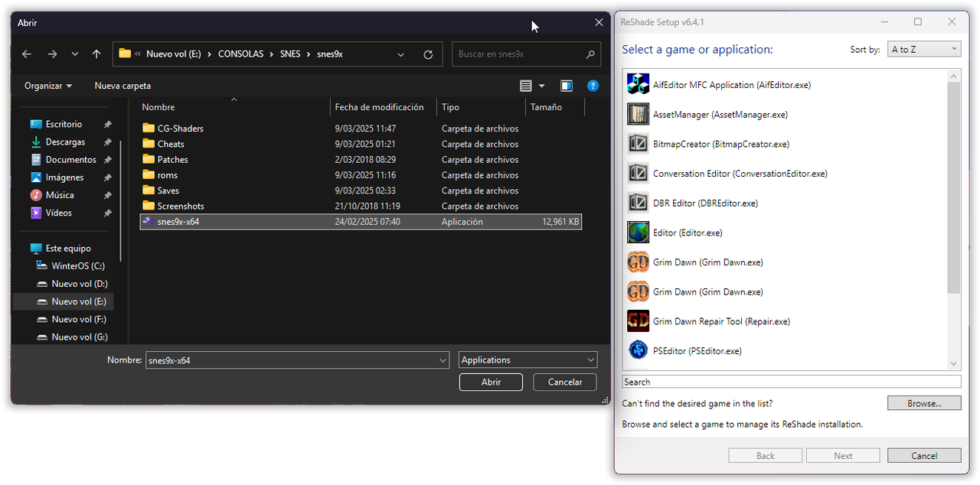
Task: Click Nueva carpeta button
Action: [x=122, y=86]
